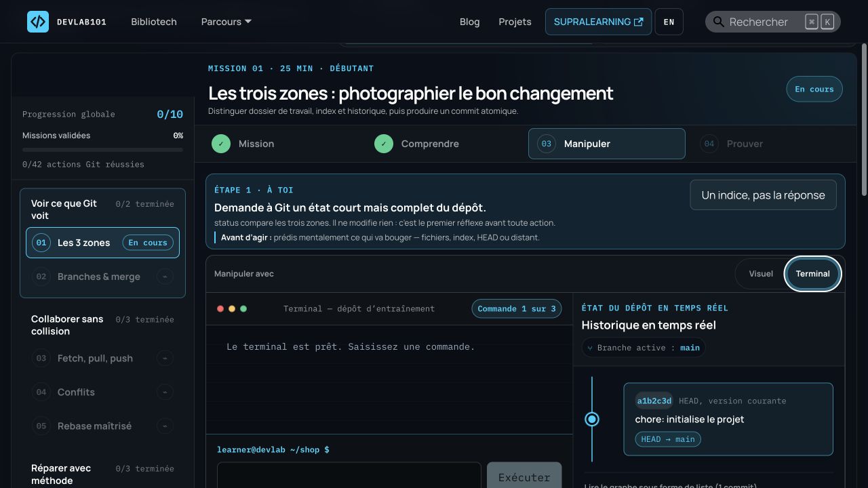Click the external link icon in SUPRALEARNING

point(638,22)
